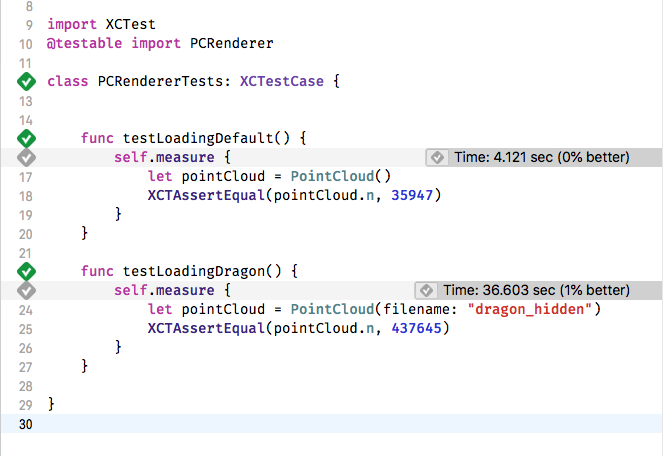
Task: Click the green test status diamond for PCRendererTests class
Action: (x=26, y=82)
